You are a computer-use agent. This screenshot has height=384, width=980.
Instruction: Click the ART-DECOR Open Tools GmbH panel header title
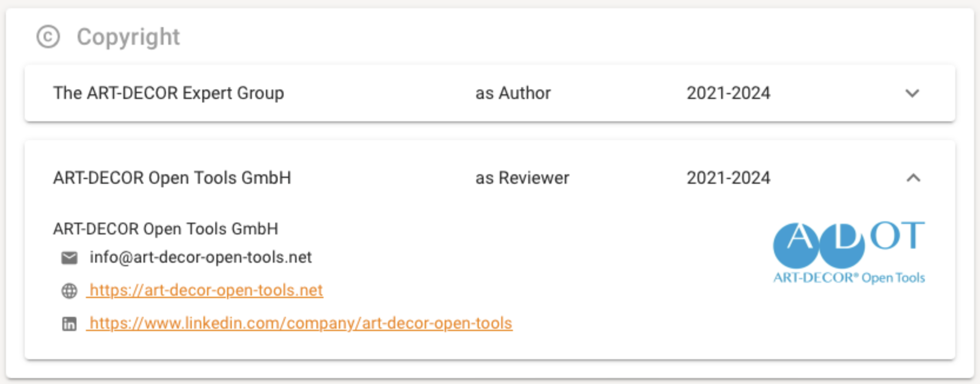172,178
